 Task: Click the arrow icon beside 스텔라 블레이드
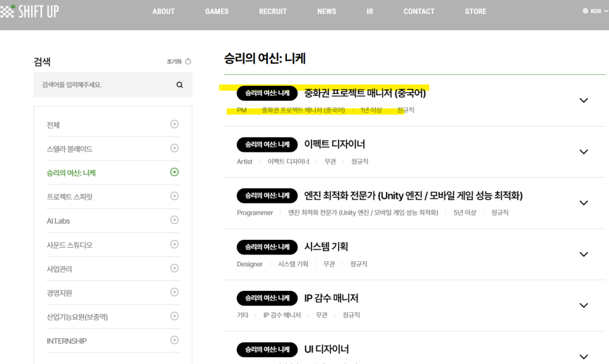[175, 148]
